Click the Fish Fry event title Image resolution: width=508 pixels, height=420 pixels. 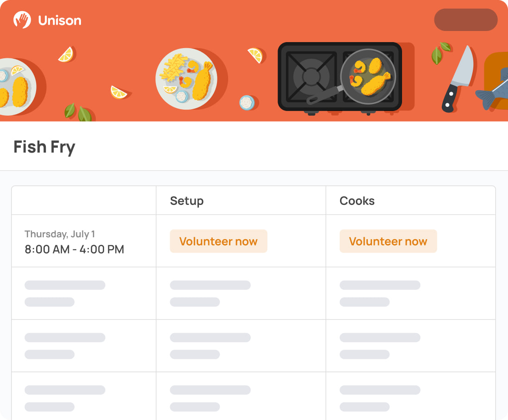pos(44,147)
